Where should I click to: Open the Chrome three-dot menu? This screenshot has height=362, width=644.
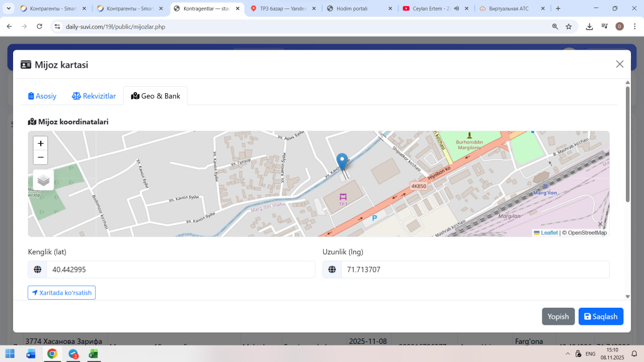coord(634,27)
